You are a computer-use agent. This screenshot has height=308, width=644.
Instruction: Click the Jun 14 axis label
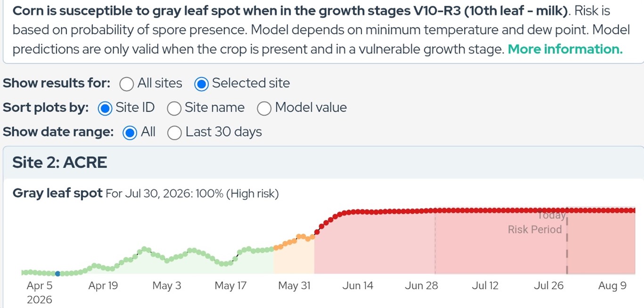[358, 286]
